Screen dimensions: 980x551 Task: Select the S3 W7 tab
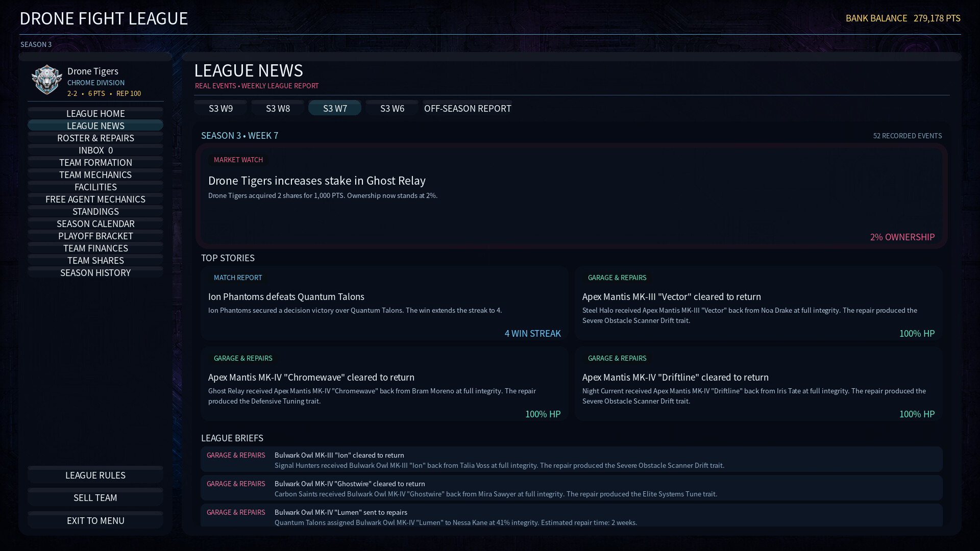tap(335, 108)
